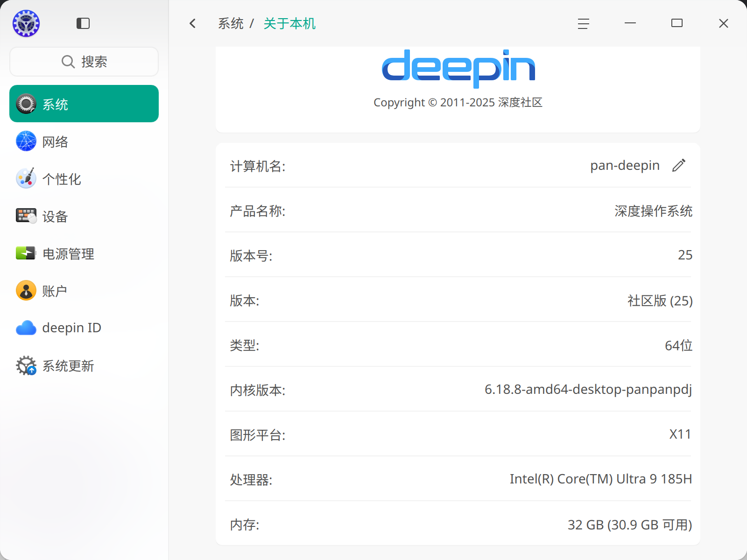Click the deepin logo image
This screenshot has height=560, width=747.
click(x=458, y=69)
